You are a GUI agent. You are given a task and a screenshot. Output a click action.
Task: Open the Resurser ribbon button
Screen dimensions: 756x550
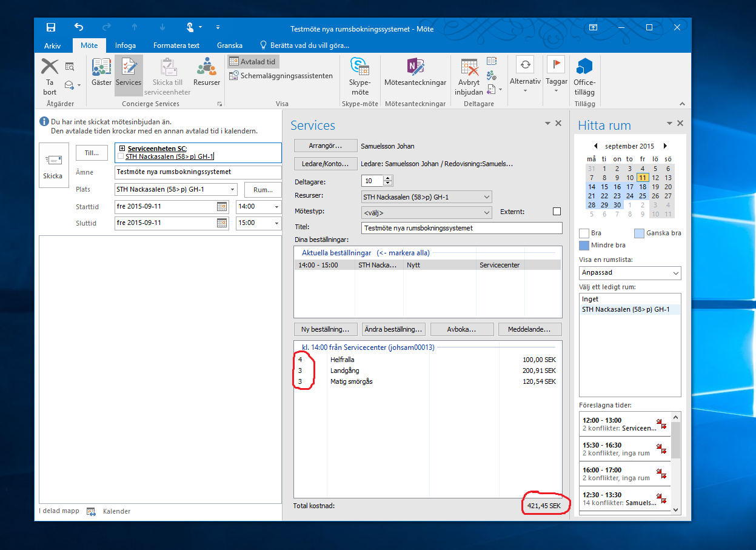point(207,73)
